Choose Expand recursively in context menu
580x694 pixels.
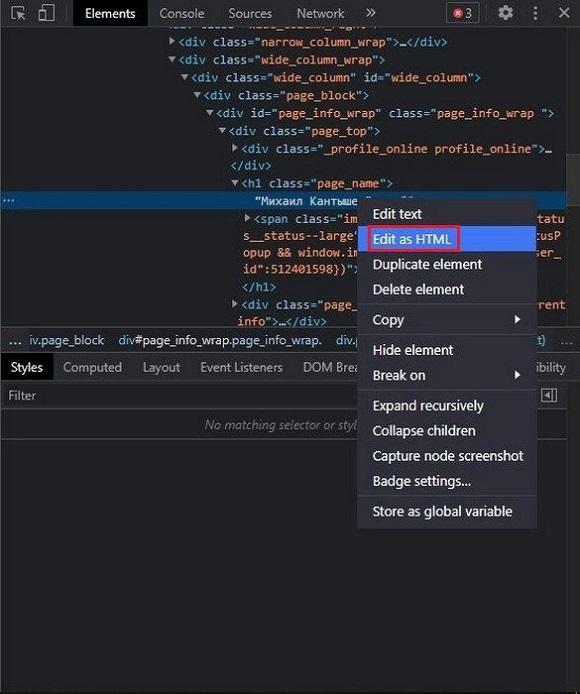[447, 405]
